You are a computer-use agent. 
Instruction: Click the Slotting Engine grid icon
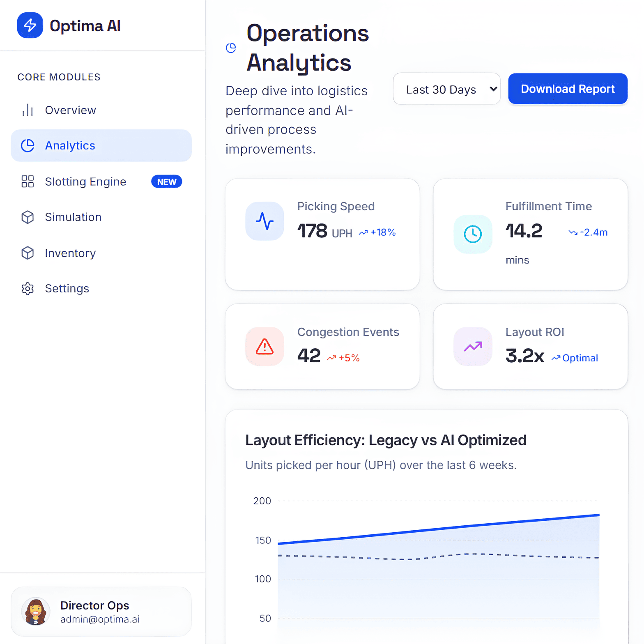click(x=28, y=182)
